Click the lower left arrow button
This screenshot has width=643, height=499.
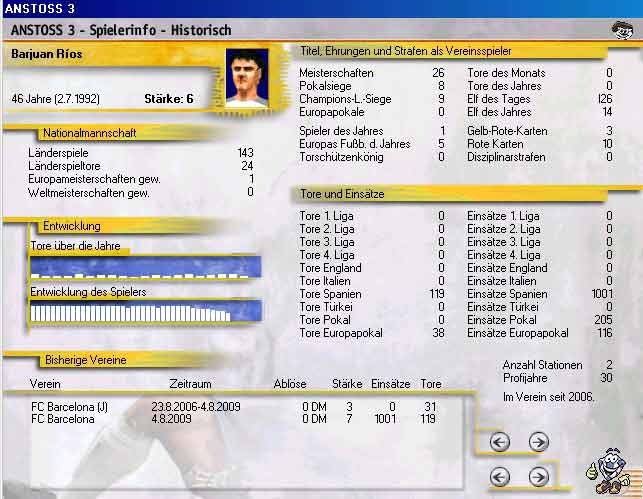click(x=499, y=477)
